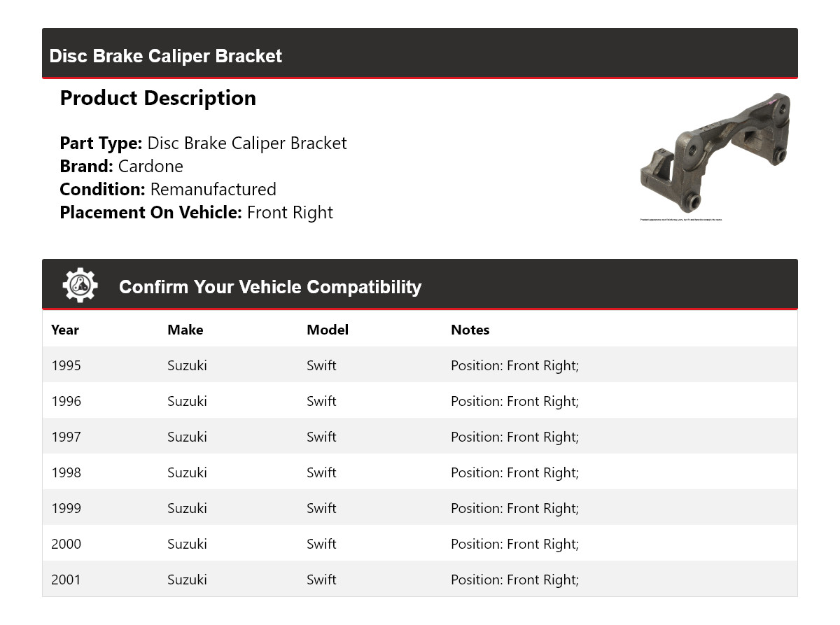Click Suzuki in the 1997 row
Image resolution: width=840 pixels, height=625 pixels.
[x=187, y=437]
